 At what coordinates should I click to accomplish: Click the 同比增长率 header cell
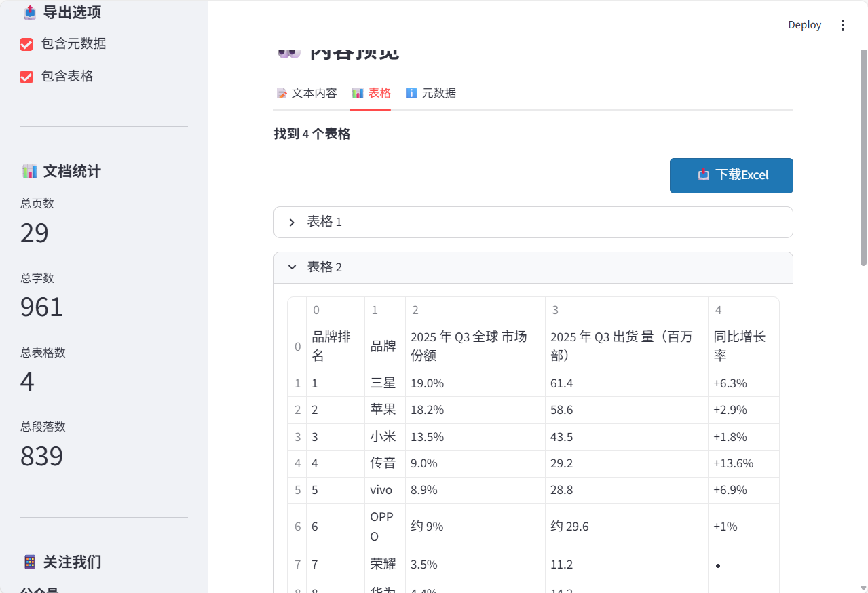(x=743, y=346)
